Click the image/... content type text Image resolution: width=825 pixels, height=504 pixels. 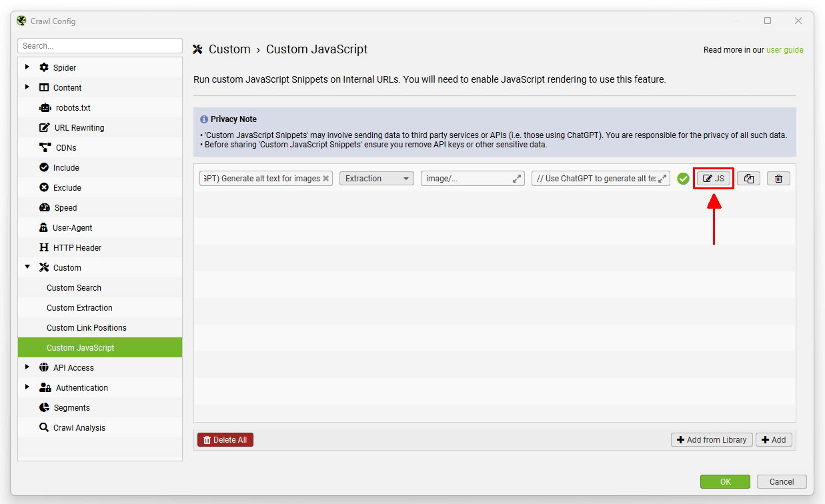[x=442, y=179]
